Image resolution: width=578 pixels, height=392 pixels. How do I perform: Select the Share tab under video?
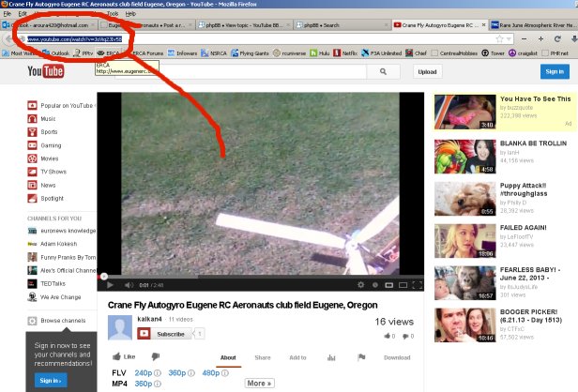(263, 357)
